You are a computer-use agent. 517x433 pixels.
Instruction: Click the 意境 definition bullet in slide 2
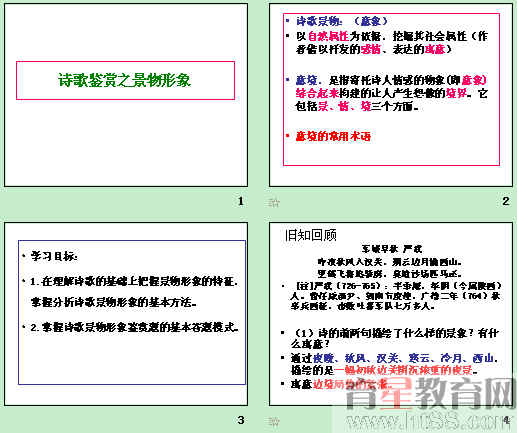coord(391,93)
